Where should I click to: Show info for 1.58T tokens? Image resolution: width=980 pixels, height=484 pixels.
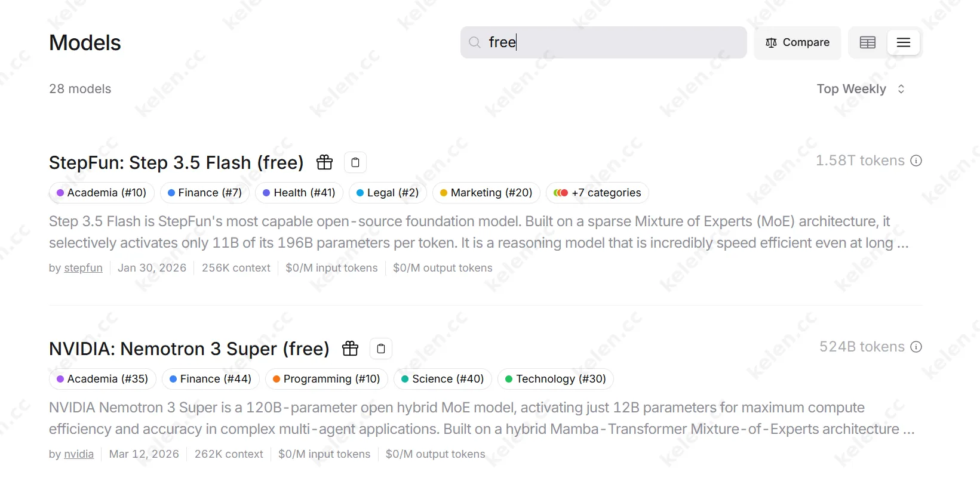[916, 161]
